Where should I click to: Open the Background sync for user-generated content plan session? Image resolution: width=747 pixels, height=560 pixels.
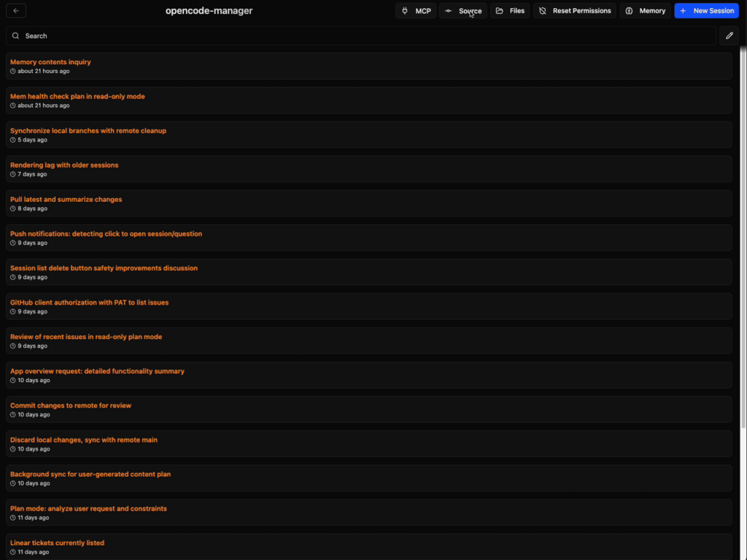click(x=368, y=478)
